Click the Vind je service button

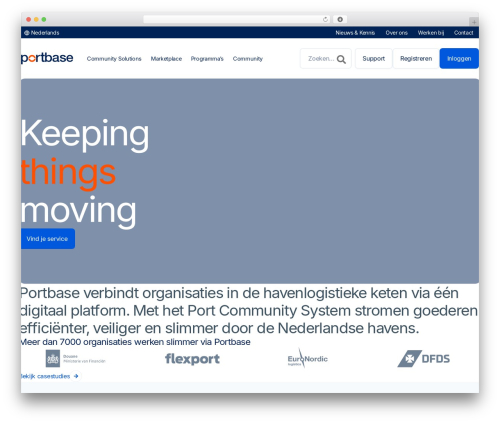pyautogui.click(x=47, y=239)
